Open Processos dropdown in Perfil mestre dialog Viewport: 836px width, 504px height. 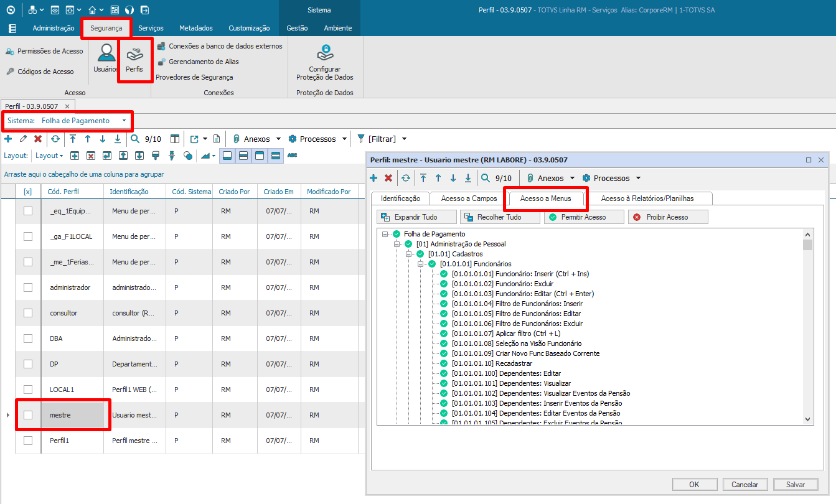637,178
